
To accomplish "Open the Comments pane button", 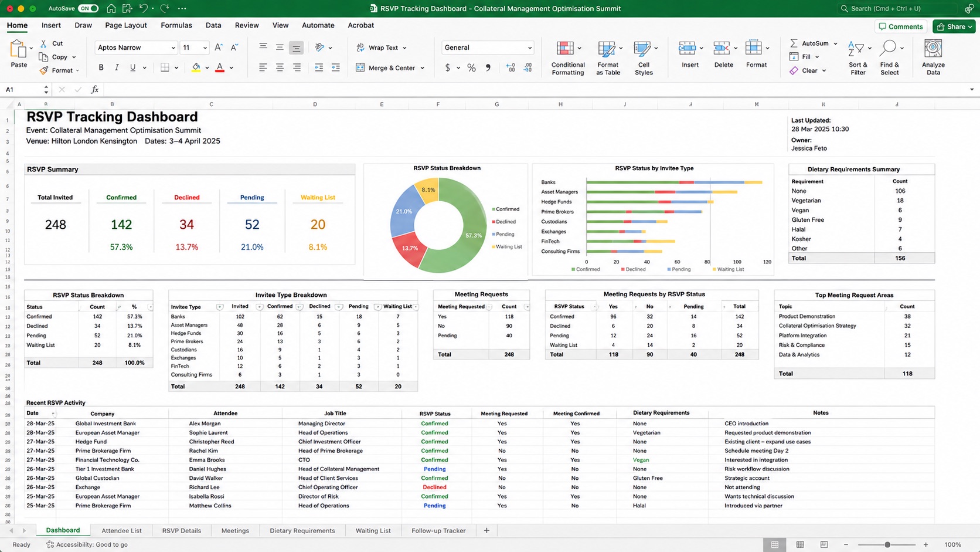I will pyautogui.click(x=901, y=26).
